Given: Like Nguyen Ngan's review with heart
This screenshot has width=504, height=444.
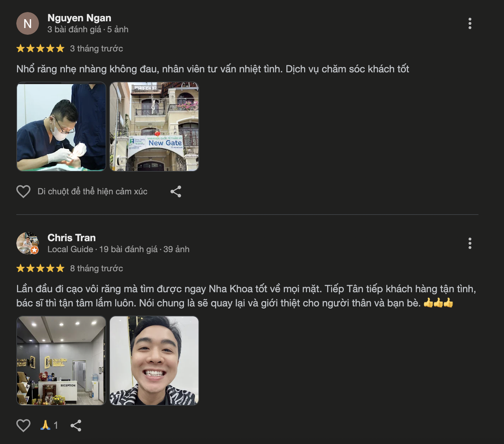Looking at the screenshot, I should pyautogui.click(x=23, y=192).
